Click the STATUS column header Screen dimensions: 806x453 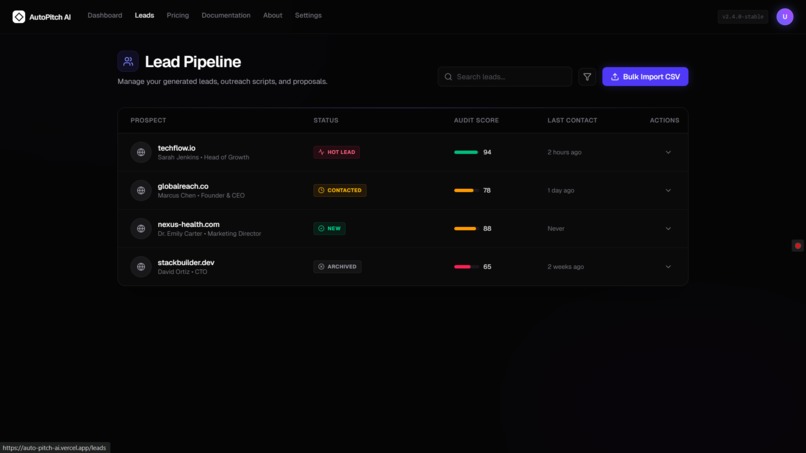[326, 120]
